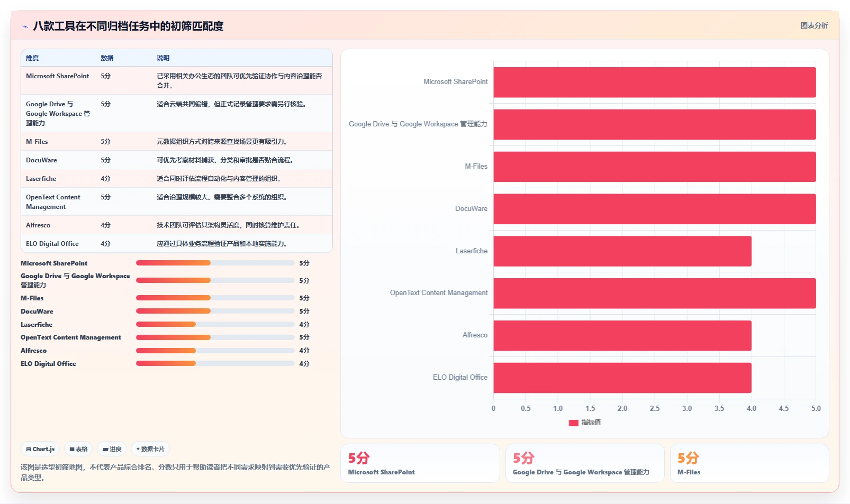Click the Microsoft SharePoint progress bar

215,263
